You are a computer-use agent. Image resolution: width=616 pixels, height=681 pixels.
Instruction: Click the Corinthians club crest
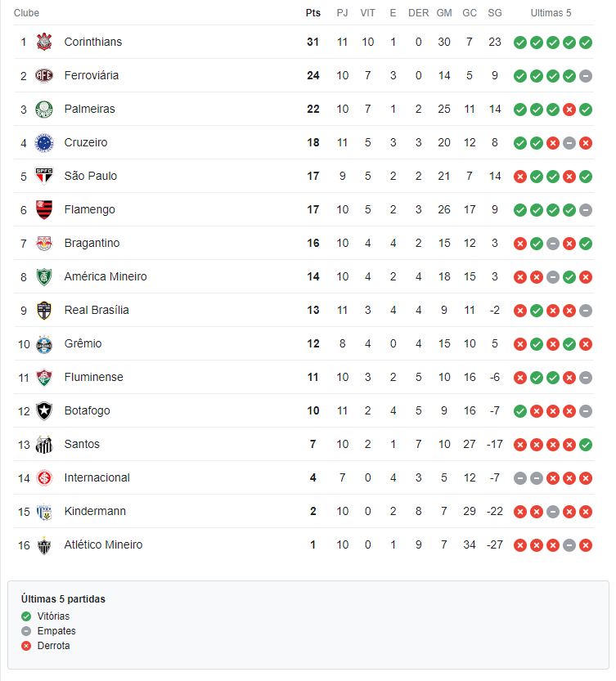pos(44,42)
